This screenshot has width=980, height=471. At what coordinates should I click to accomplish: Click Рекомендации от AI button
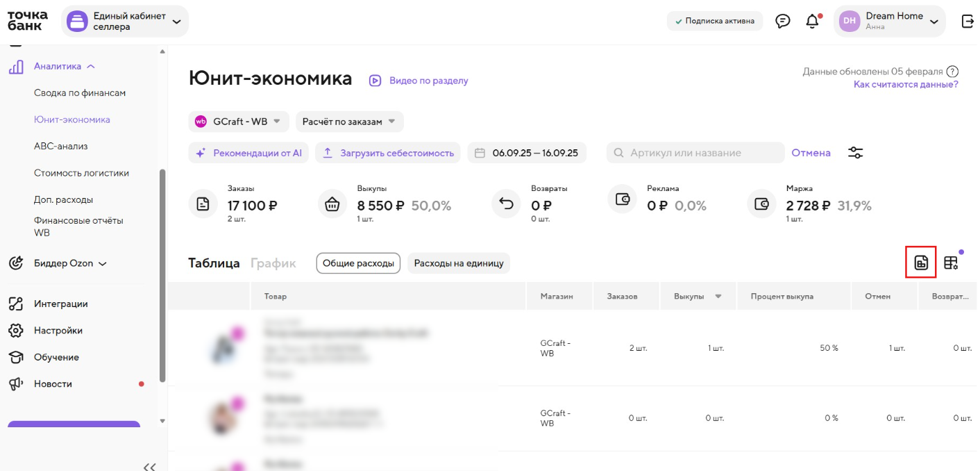(x=249, y=153)
